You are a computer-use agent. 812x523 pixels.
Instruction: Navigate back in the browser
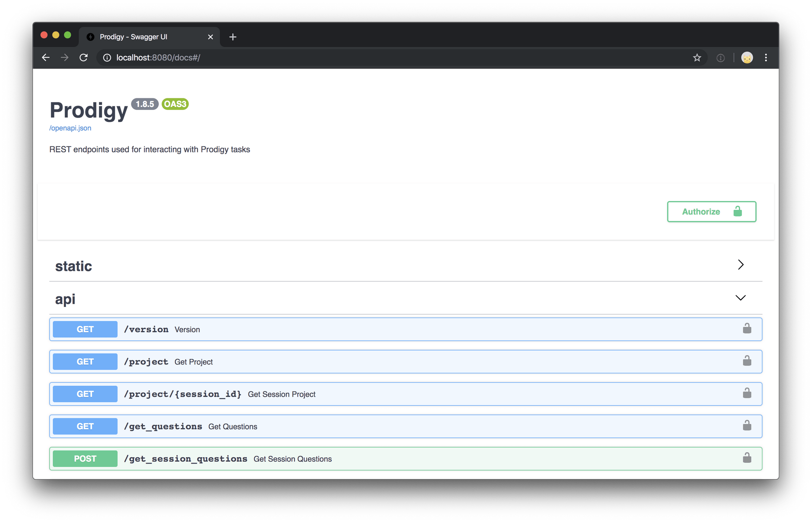(x=46, y=58)
